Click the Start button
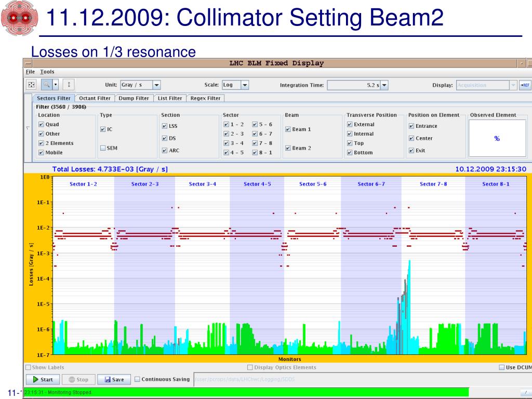This screenshot has height=399, width=532. [x=43, y=380]
